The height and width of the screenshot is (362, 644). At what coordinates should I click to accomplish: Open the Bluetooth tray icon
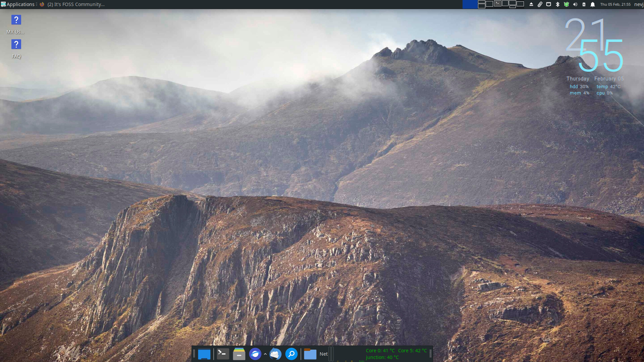pyautogui.click(x=557, y=4)
